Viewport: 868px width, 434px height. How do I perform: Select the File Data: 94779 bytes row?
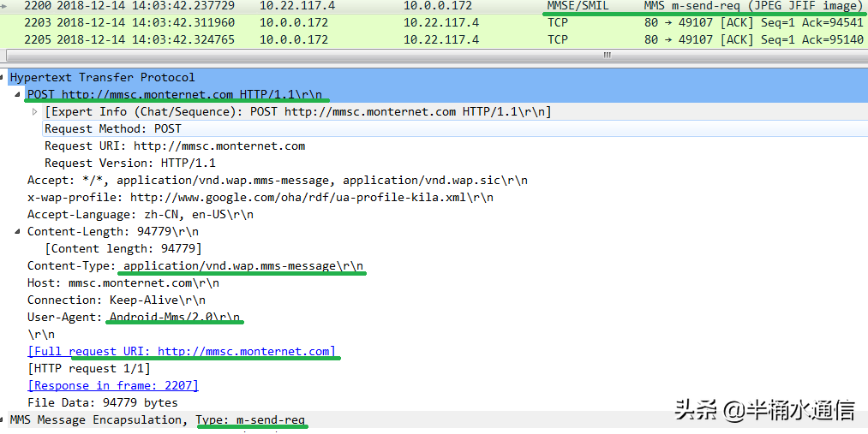[103, 403]
